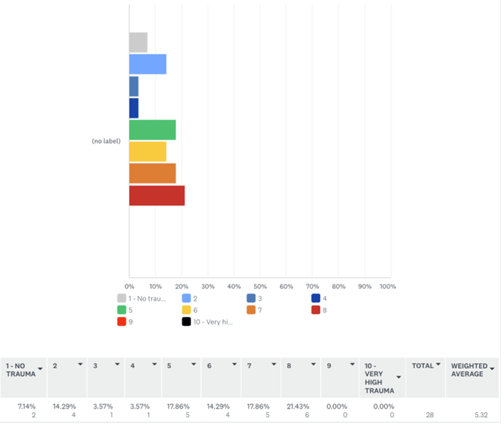Open dropdown arrow on column 4 header

click(155, 365)
